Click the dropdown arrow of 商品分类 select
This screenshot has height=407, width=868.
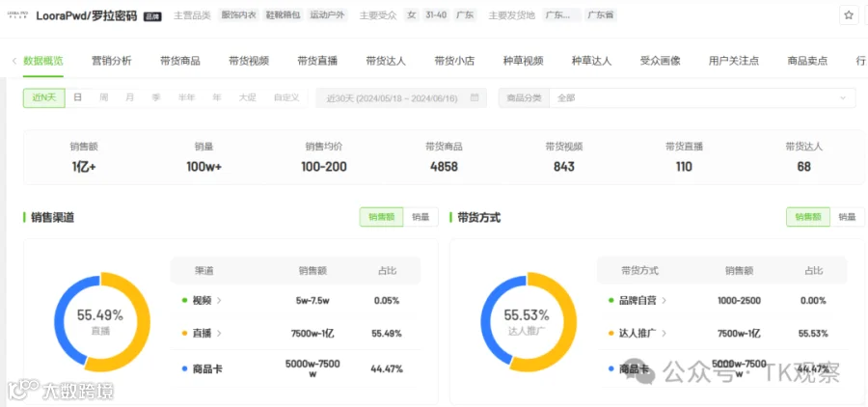[x=843, y=98]
